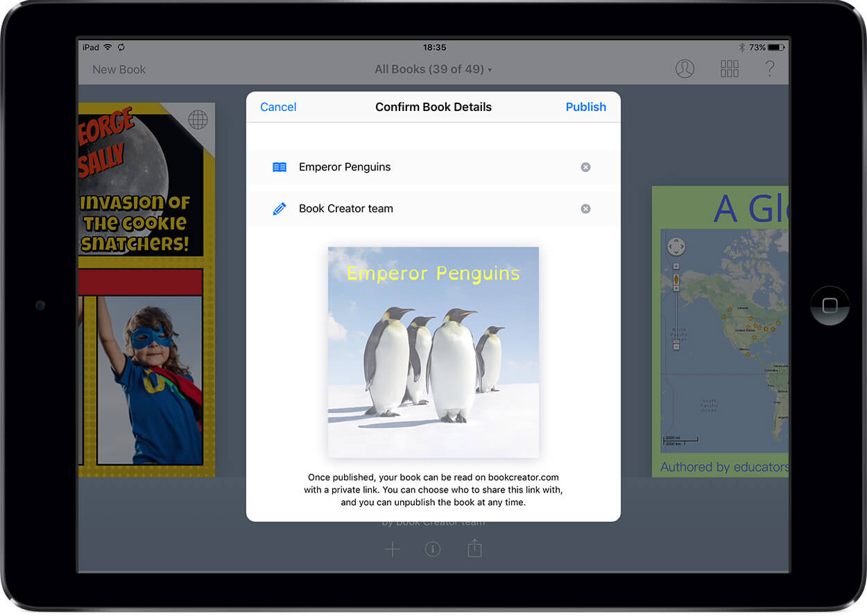867x616 pixels.
Task: Select New Book in the top bar
Action: [x=119, y=69]
